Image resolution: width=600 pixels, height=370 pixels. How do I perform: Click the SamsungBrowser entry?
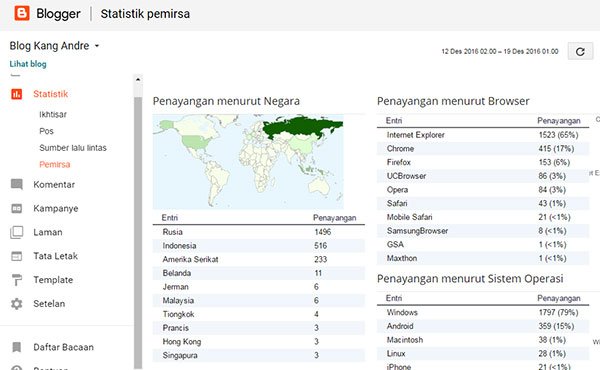pyautogui.click(x=417, y=231)
